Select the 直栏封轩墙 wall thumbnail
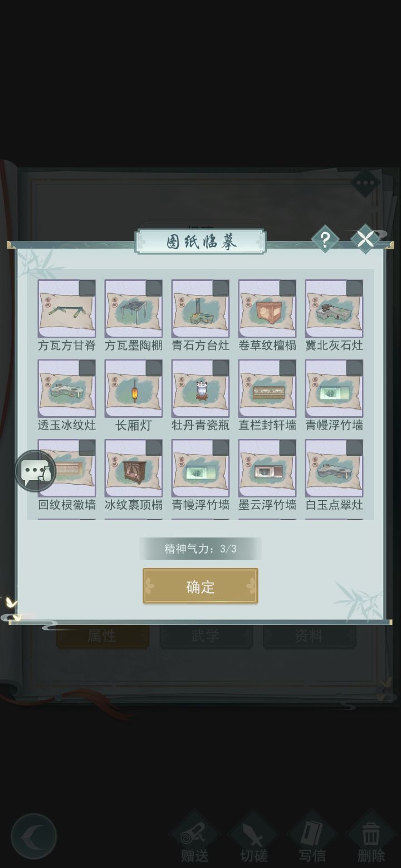 point(267,388)
